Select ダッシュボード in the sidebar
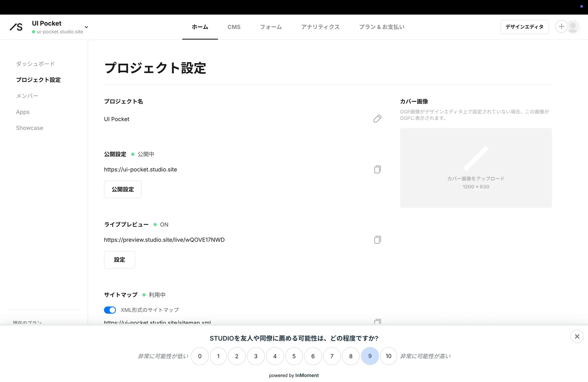Image resolution: width=588 pixels, height=382 pixels. click(x=35, y=64)
